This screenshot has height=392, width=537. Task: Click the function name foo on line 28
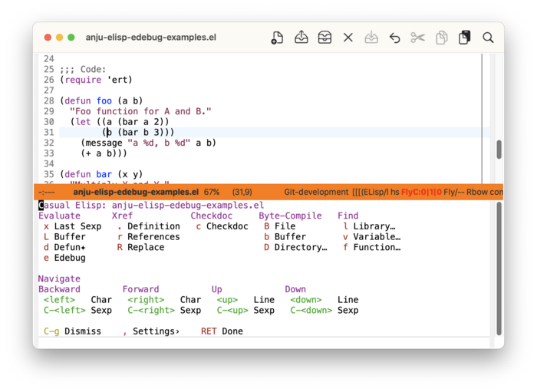point(104,100)
